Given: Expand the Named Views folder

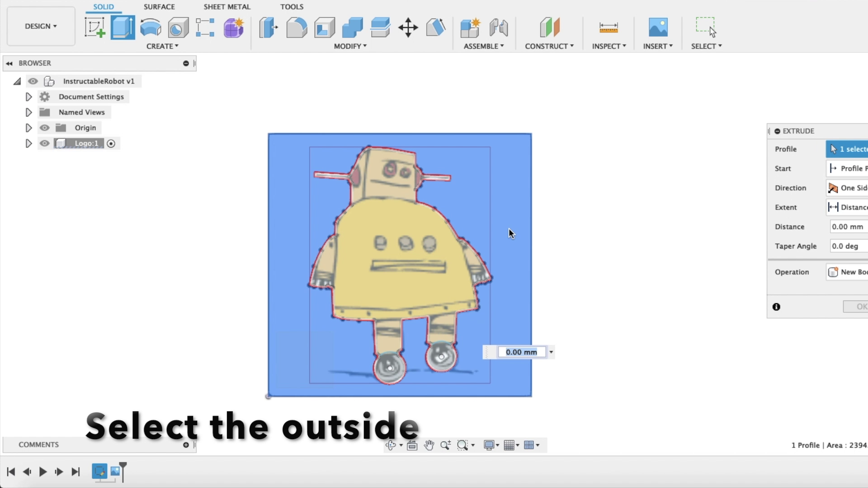Looking at the screenshot, I should 28,112.
